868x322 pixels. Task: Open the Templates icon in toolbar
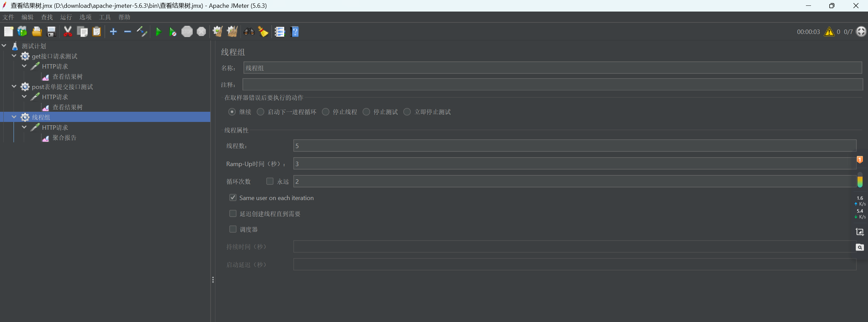tap(22, 32)
